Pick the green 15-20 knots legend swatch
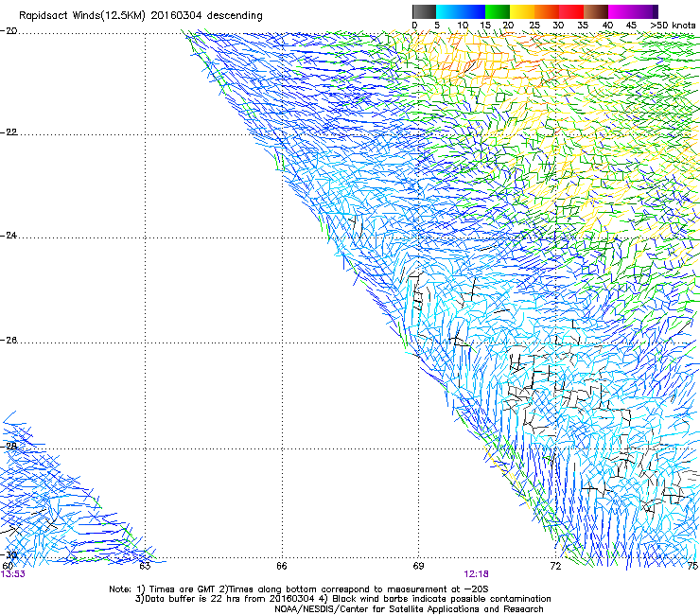 point(498,11)
